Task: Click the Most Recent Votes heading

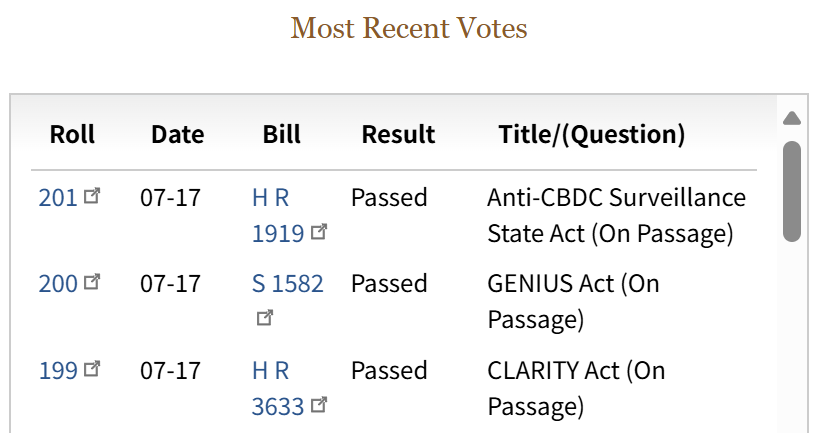Action: 409,28
